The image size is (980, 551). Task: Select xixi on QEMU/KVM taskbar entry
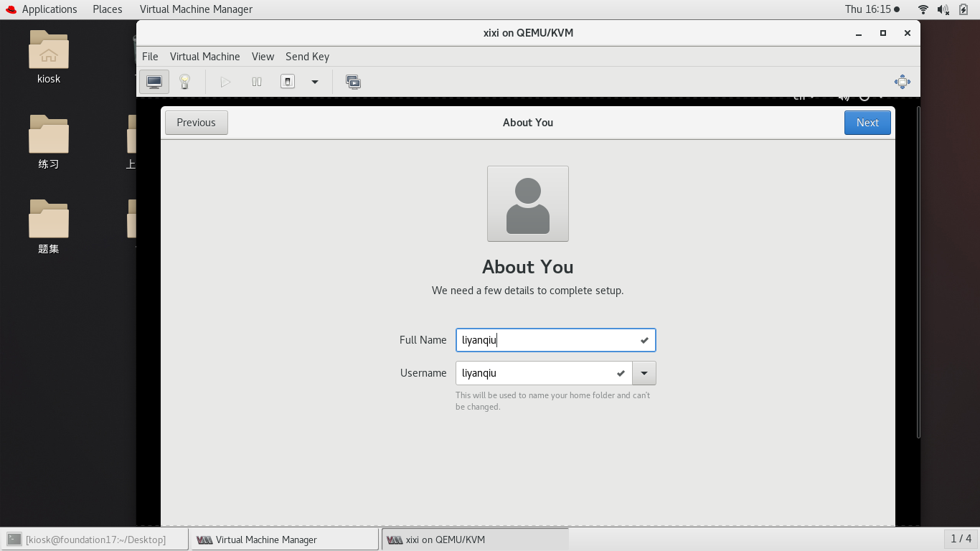pyautogui.click(x=475, y=540)
